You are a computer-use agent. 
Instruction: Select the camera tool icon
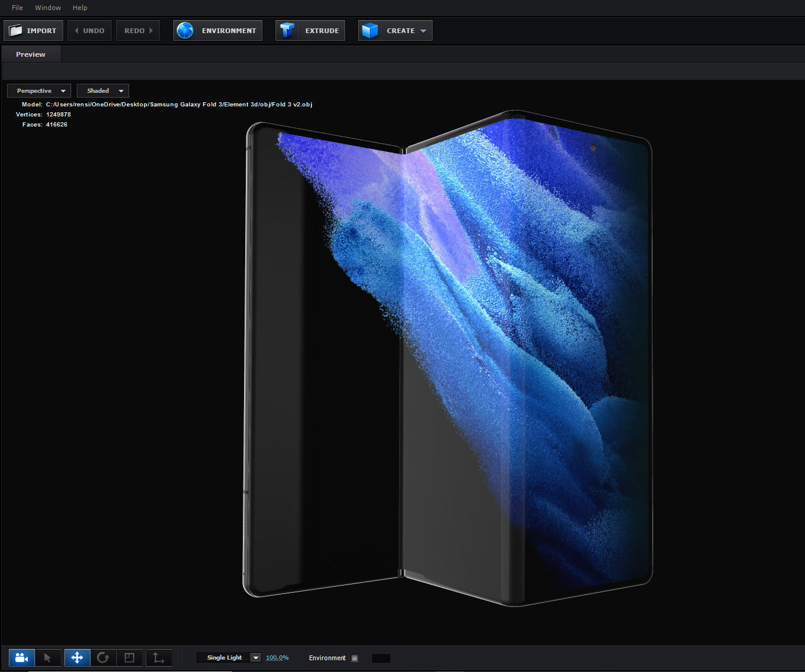pos(22,658)
